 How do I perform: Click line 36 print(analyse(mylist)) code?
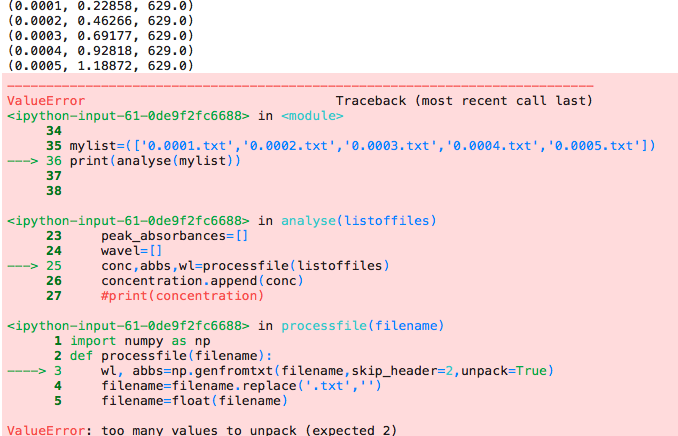pos(155,161)
